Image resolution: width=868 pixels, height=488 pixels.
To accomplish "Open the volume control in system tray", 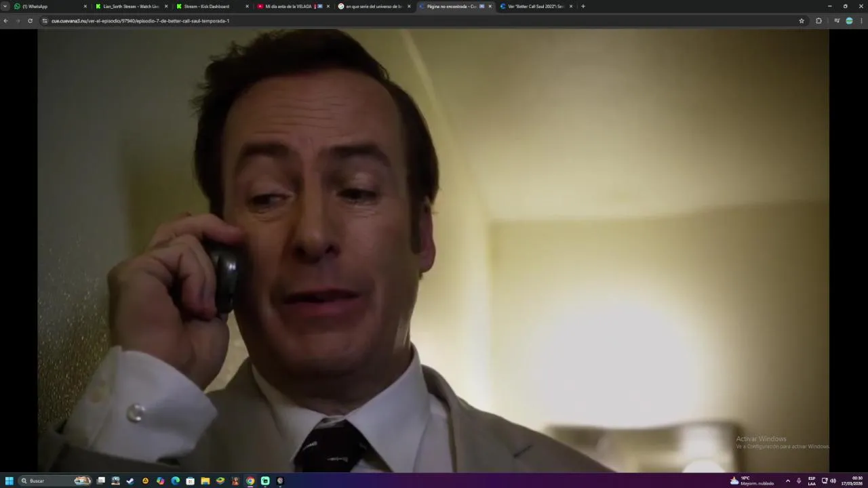I will [x=833, y=481].
